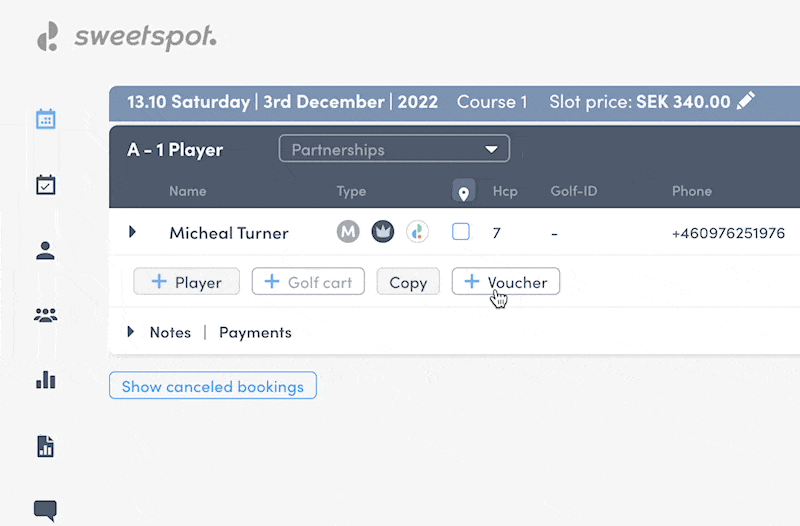The width and height of the screenshot is (800, 526).
Task: Click the Course 1 label
Action: pos(492,102)
